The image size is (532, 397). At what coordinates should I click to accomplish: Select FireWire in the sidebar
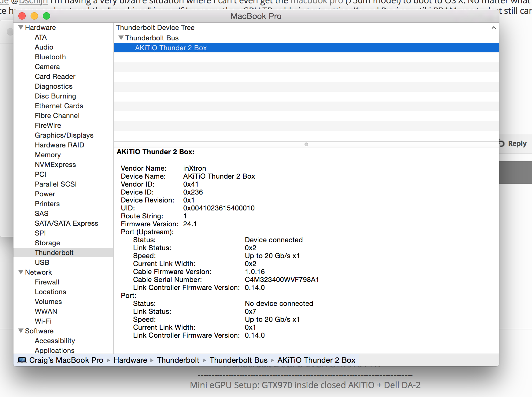[x=48, y=125]
